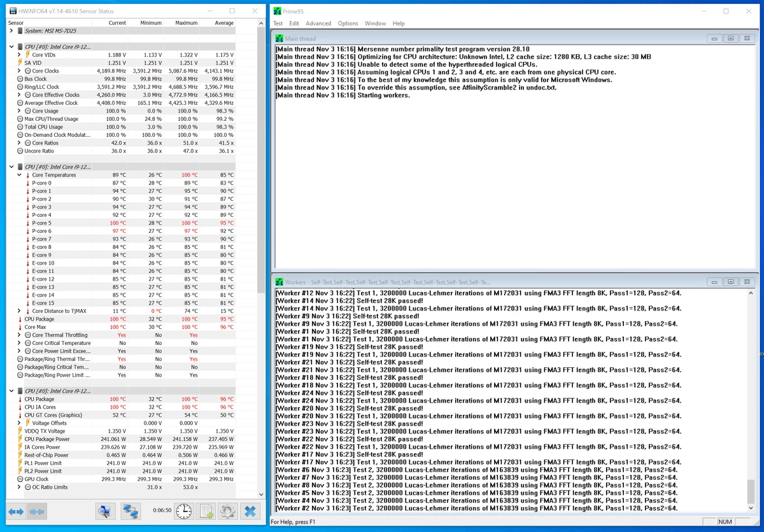Select the CPU Package Power row
The image size is (764, 532).
coord(121,439)
